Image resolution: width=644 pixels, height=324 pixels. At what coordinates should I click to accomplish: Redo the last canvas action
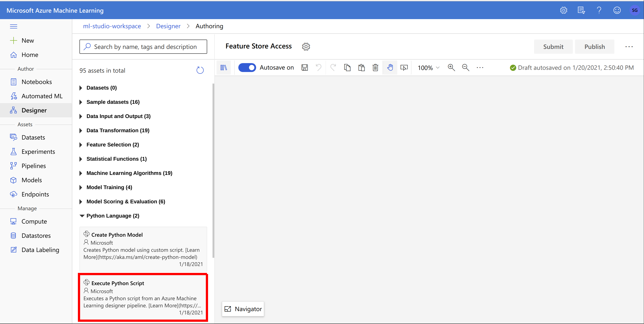pos(333,67)
